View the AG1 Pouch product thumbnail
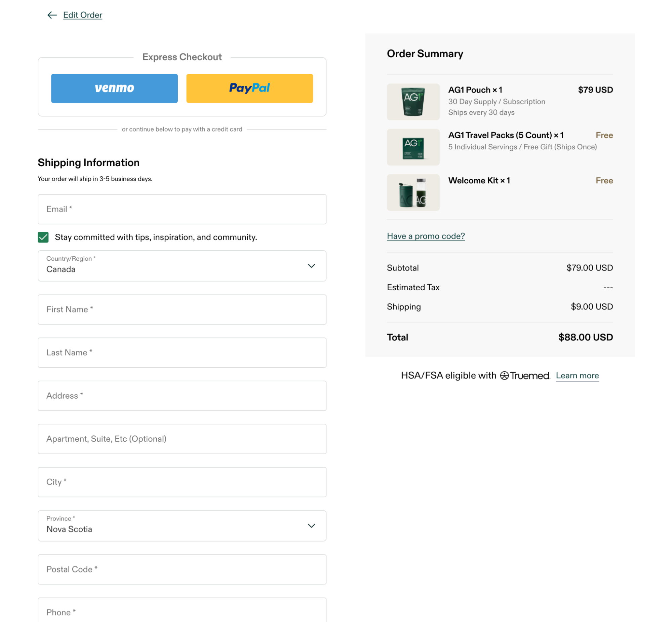The height and width of the screenshot is (622, 672). 413,102
